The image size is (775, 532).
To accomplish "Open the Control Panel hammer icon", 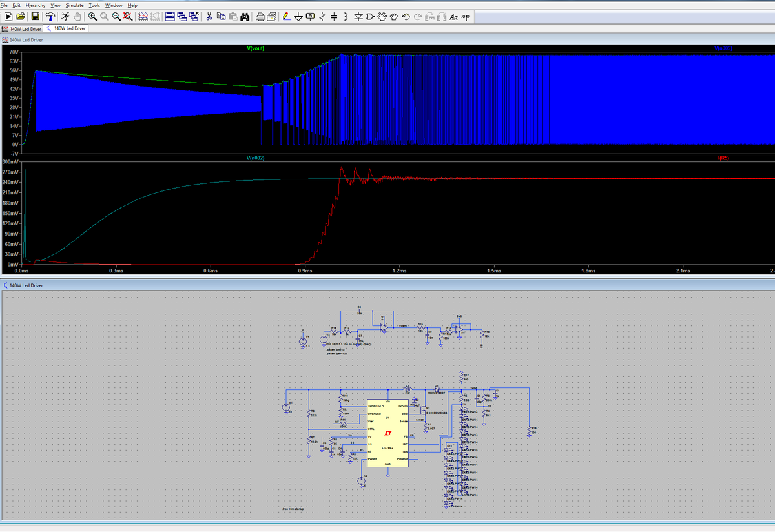I will pyautogui.click(x=50, y=16).
